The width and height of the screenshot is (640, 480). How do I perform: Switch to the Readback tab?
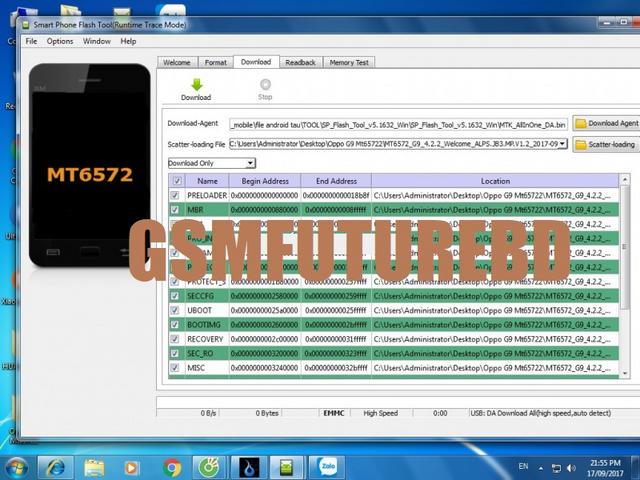pyautogui.click(x=301, y=62)
